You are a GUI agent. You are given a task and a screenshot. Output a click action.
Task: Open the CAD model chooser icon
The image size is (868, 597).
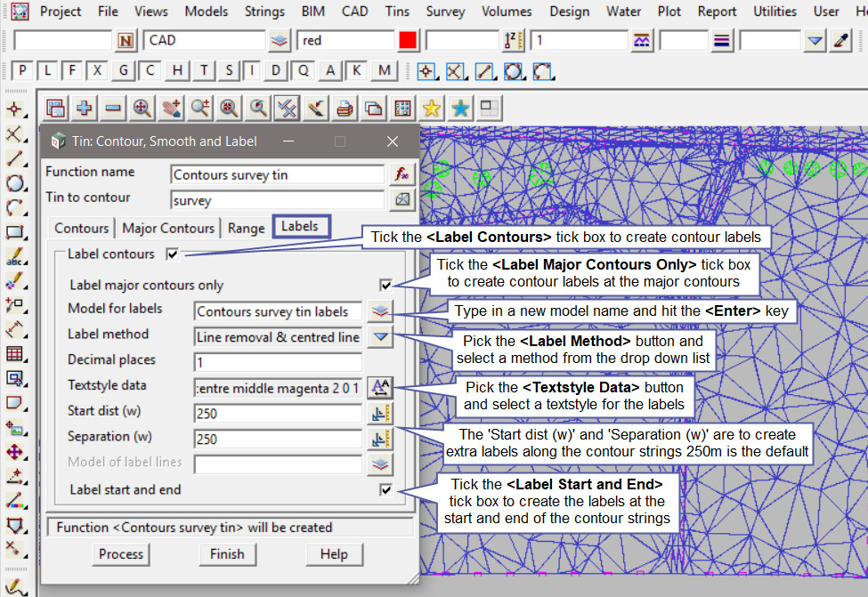pyautogui.click(x=280, y=40)
